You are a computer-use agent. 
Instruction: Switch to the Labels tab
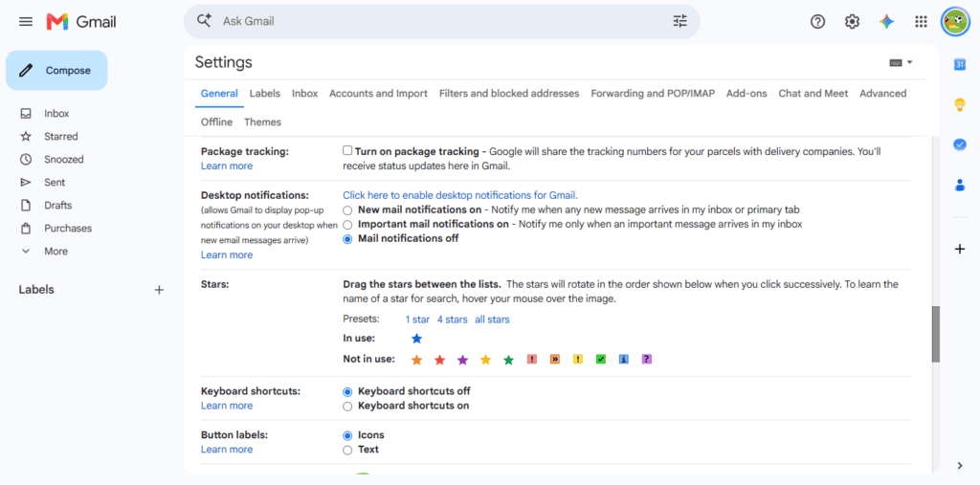(x=265, y=93)
